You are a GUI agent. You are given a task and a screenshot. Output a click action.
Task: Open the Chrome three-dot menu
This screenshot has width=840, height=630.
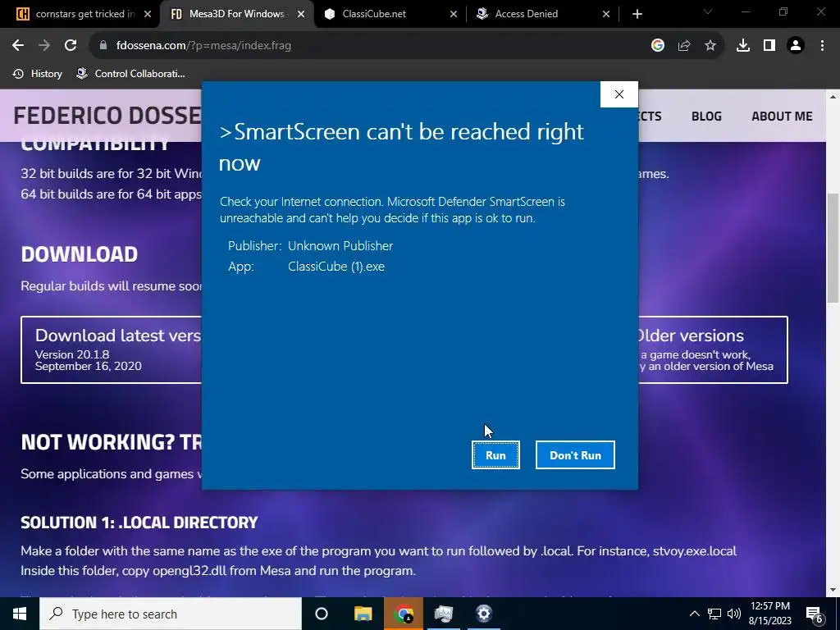(x=822, y=46)
